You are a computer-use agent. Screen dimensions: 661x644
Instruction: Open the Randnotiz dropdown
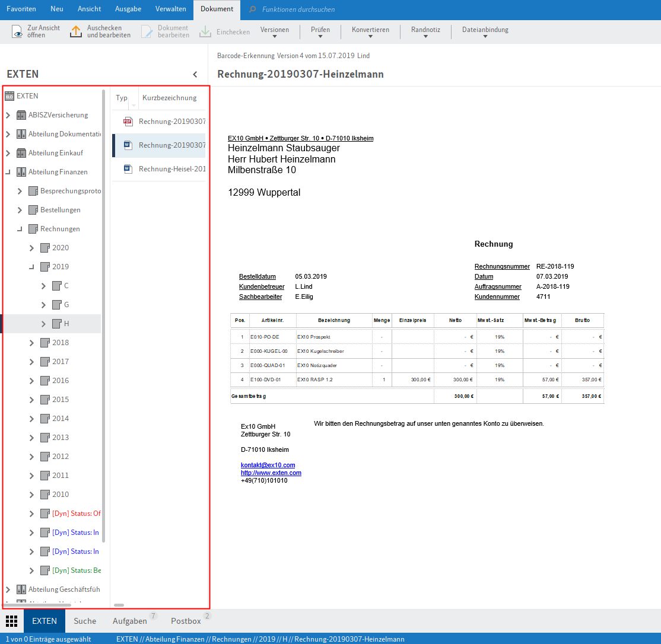(425, 33)
